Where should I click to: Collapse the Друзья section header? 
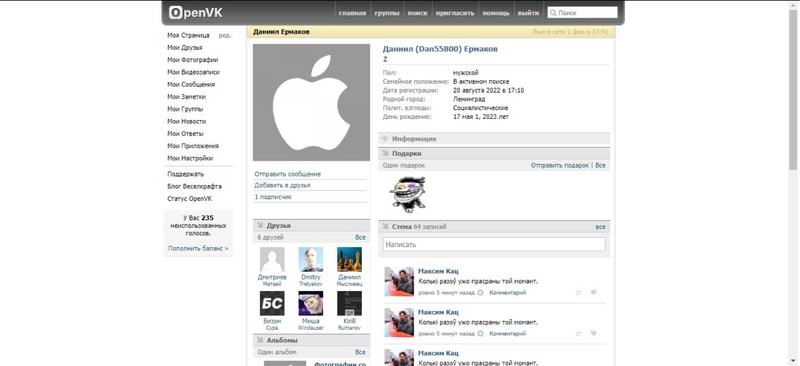point(311,225)
